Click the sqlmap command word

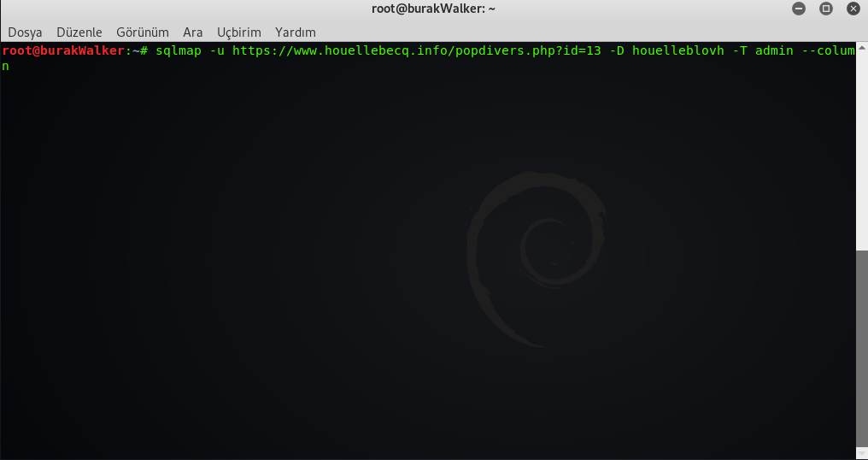pos(179,51)
